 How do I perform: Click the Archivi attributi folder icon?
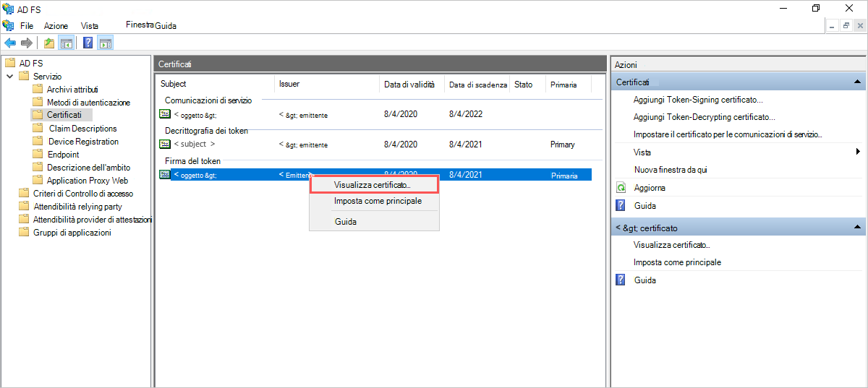click(38, 89)
